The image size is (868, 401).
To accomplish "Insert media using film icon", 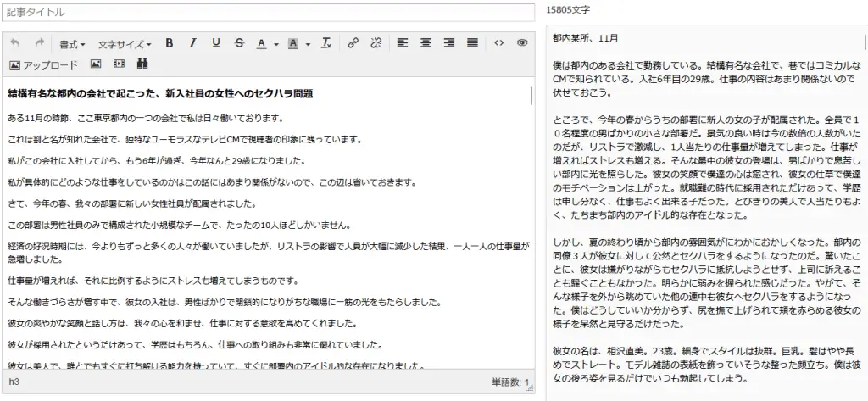I will (119, 64).
